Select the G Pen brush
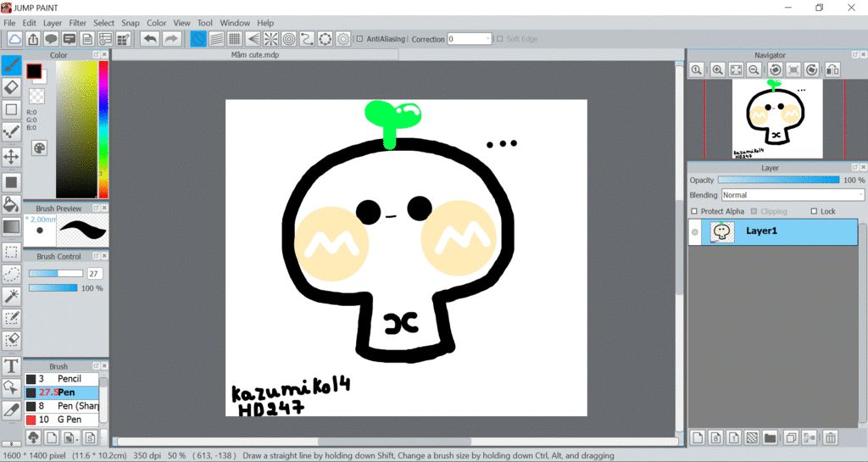 61,420
